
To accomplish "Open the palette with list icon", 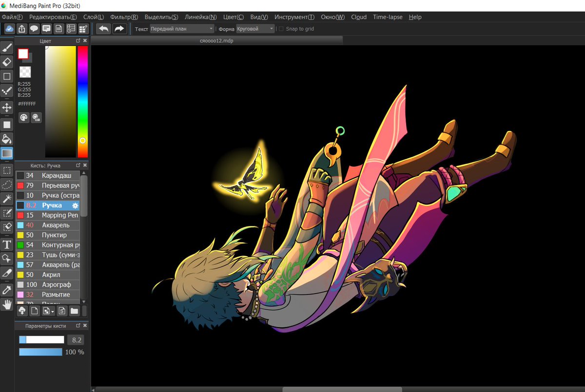I will pos(36,117).
